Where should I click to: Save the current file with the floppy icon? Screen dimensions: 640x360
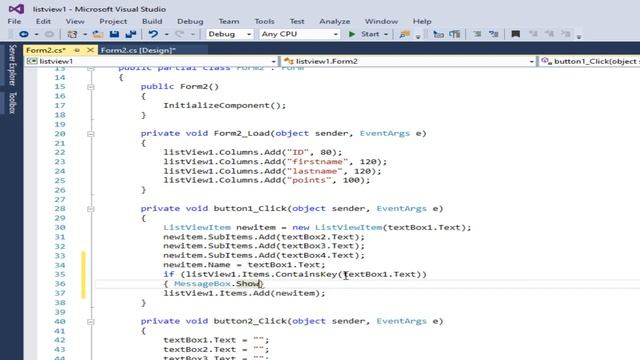[x=114, y=34]
